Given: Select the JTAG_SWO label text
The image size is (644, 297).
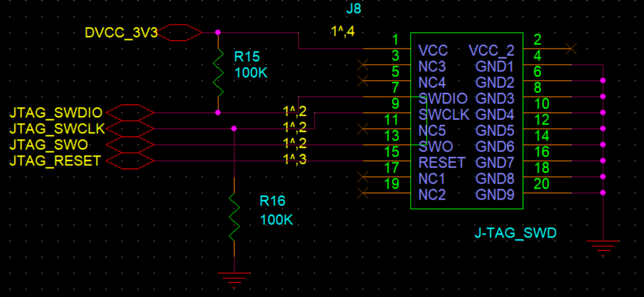Looking at the screenshot, I should [x=48, y=145].
